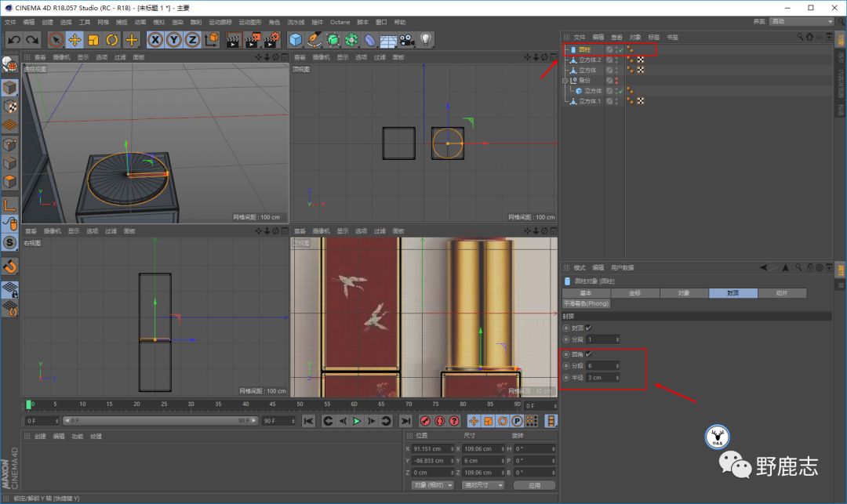Screen dimensions: 847x504
Task: Click the 应用 (Apply) button
Action: pos(534,485)
